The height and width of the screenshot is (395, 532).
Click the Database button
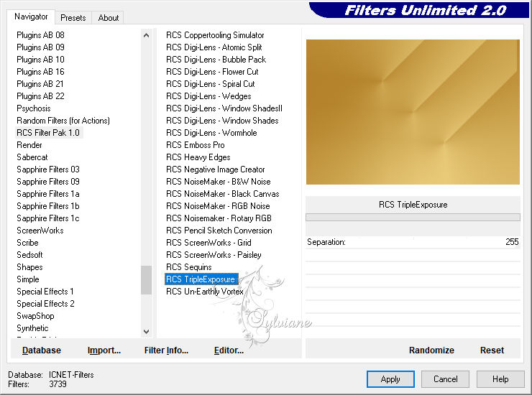(42, 350)
